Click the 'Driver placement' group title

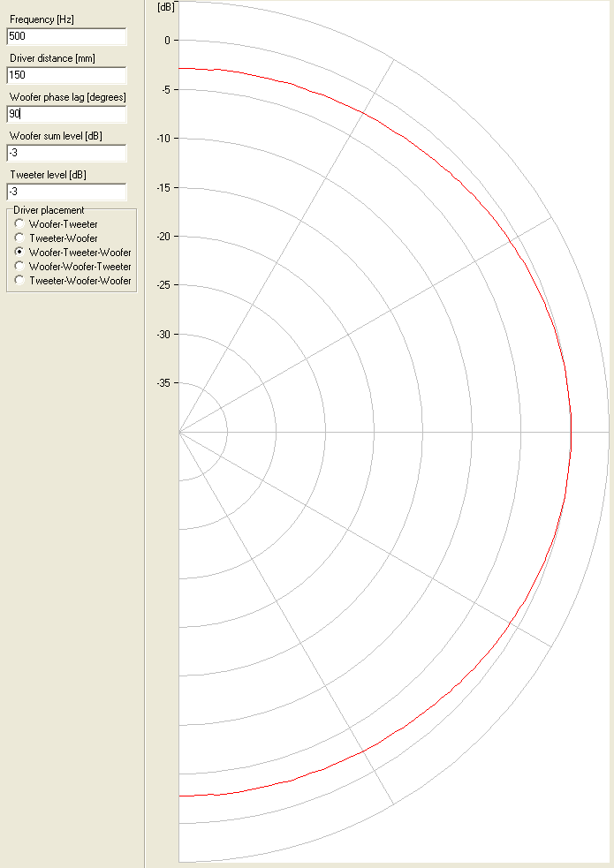tap(49, 210)
